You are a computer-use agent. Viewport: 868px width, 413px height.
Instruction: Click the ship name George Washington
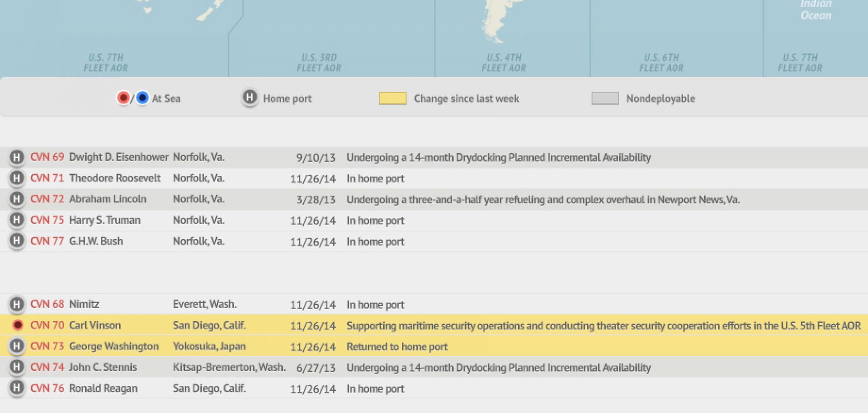(113, 346)
